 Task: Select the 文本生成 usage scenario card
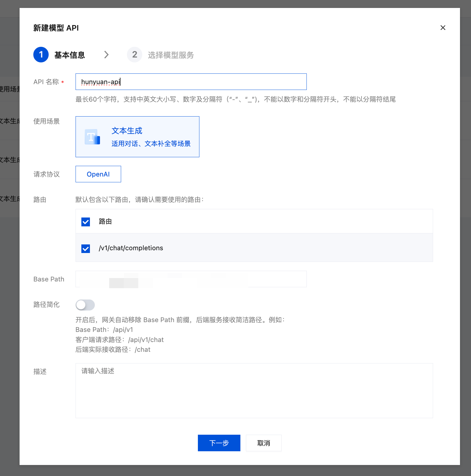click(137, 137)
